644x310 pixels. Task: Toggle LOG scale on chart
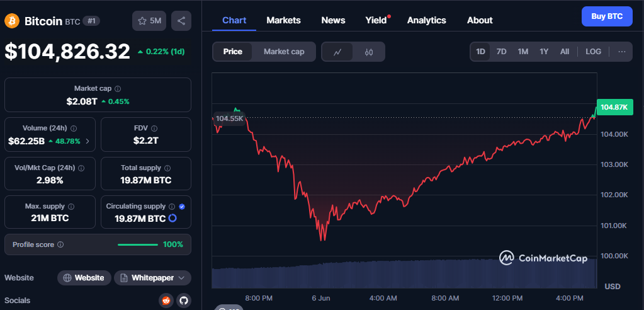pos(593,52)
